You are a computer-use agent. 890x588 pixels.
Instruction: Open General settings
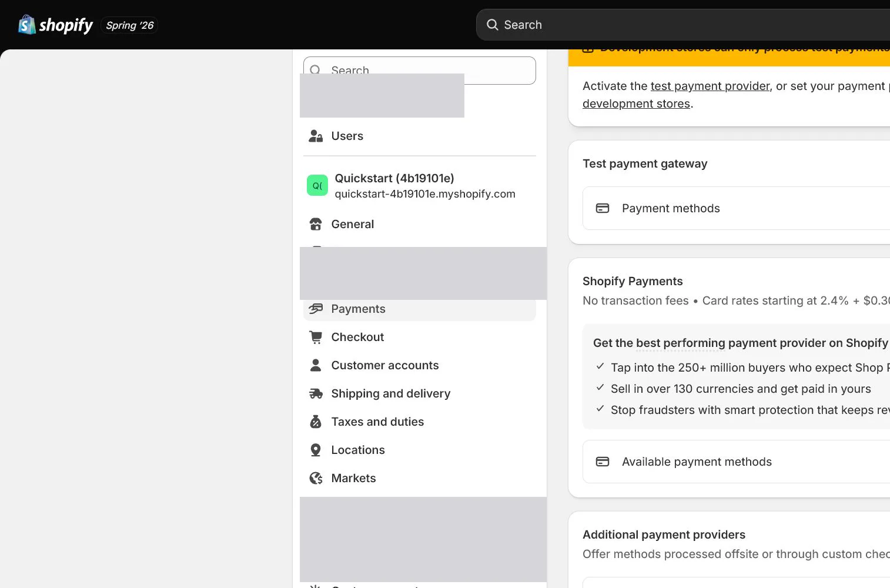pos(419,224)
